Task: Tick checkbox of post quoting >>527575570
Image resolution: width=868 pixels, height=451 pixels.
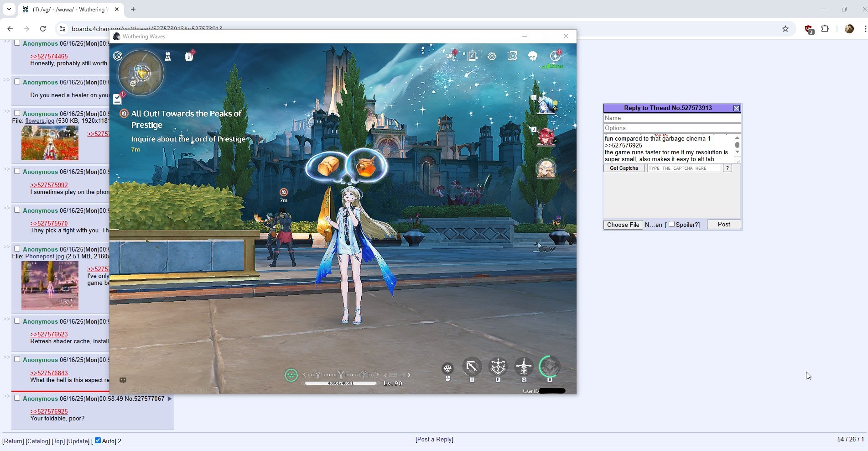Action: pos(17,210)
